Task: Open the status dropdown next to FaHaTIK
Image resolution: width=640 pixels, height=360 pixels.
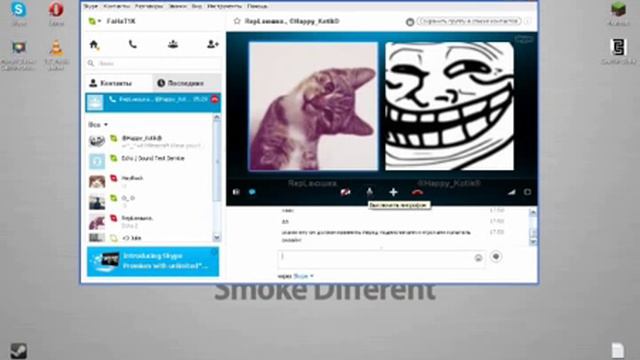Action: [95, 21]
